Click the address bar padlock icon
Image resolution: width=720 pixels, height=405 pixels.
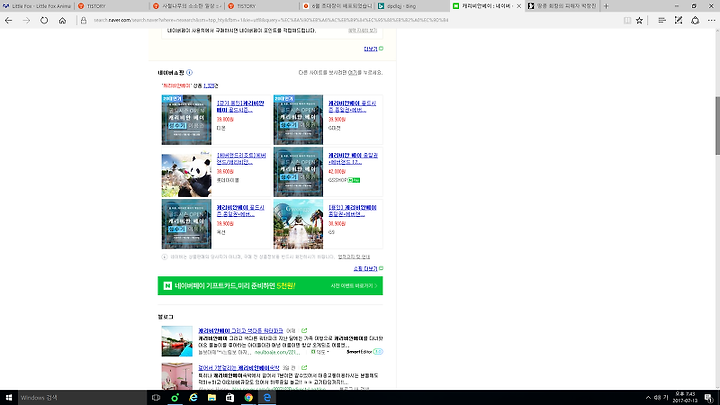click(x=84, y=20)
